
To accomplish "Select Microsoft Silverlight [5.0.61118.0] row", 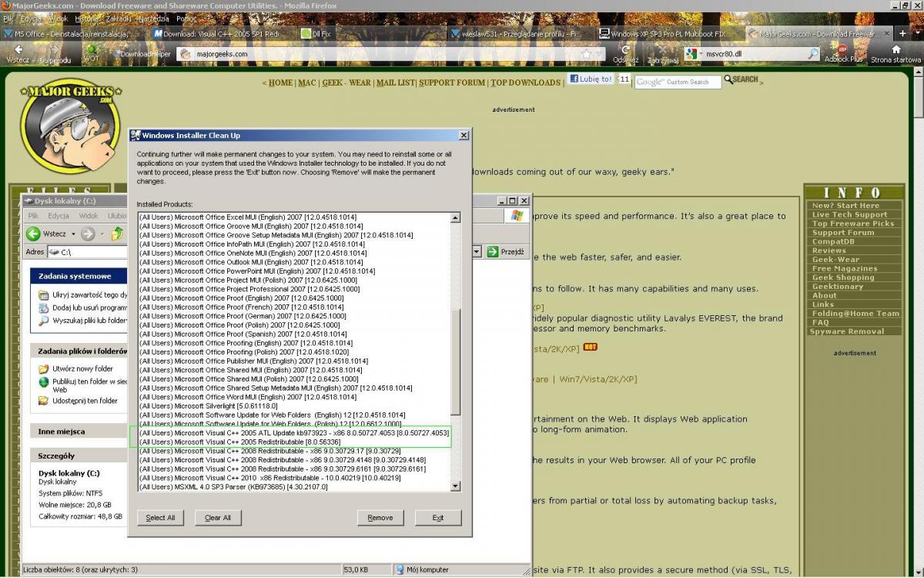I will (x=293, y=405).
